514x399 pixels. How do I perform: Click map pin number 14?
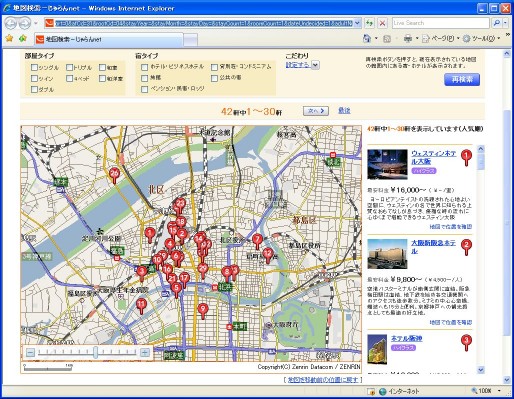coord(199,239)
